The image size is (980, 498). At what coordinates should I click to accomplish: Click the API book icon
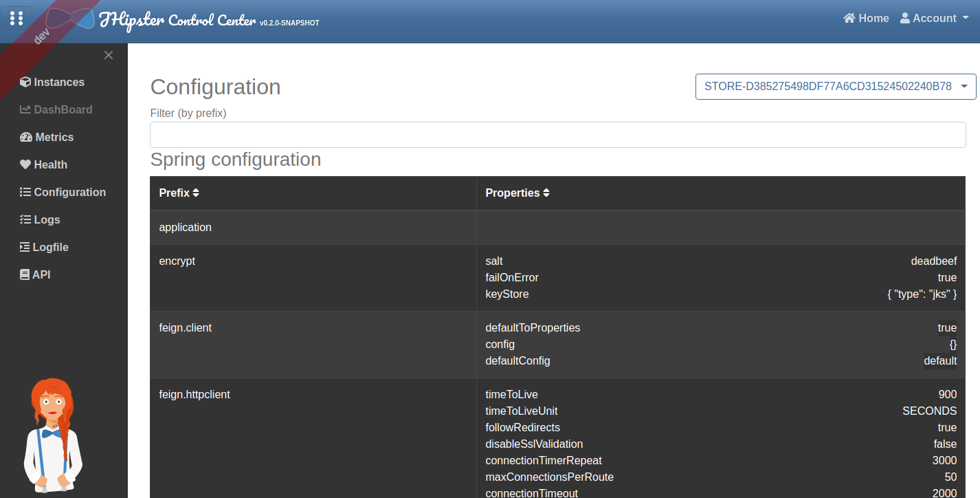click(x=25, y=275)
